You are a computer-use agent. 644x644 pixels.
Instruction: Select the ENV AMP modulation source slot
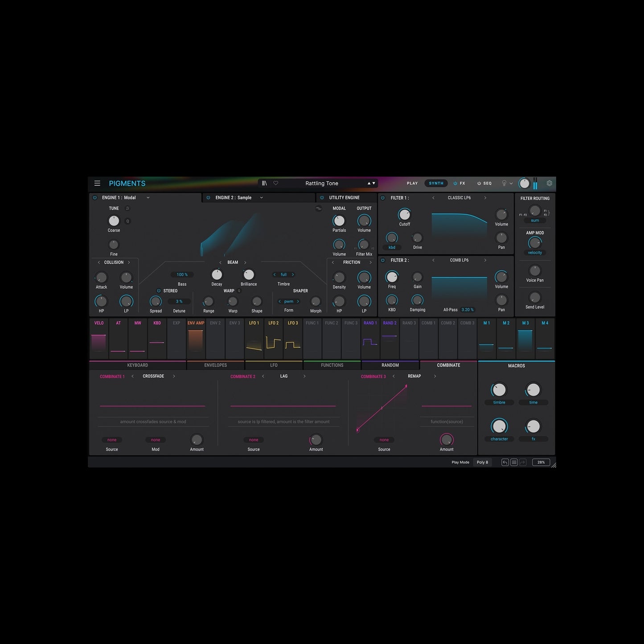point(196,338)
